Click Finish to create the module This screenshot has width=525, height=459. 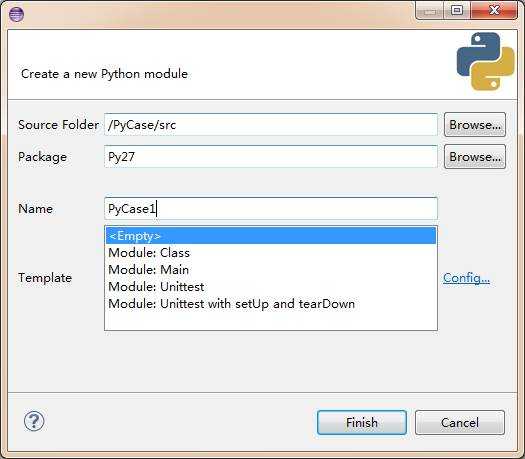pyautogui.click(x=362, y=423)
